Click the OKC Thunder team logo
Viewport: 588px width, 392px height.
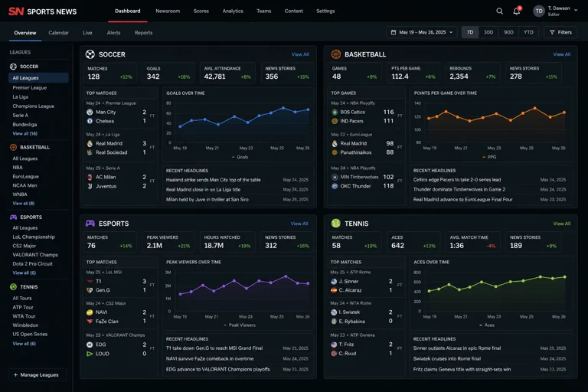(335, 186)
